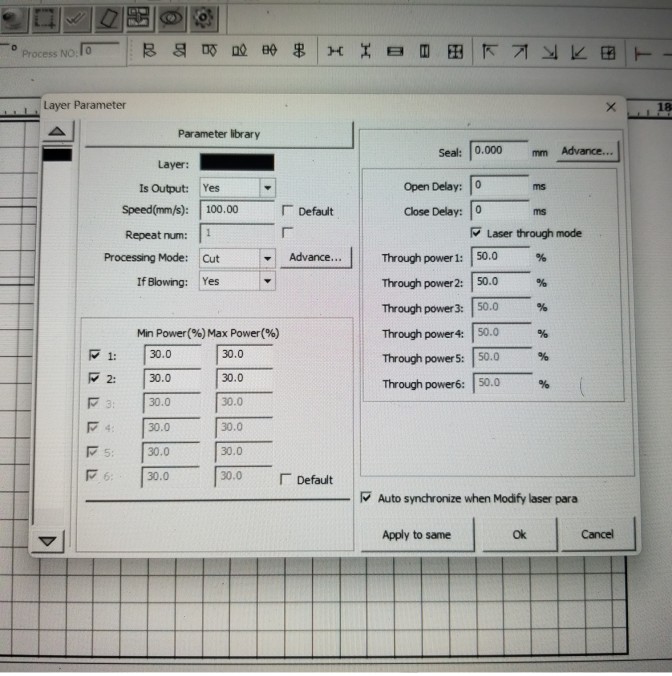This screenshot has height=676, width=672.
Task: Click laser 1 Min Power field
Action: tap(172, 354)
